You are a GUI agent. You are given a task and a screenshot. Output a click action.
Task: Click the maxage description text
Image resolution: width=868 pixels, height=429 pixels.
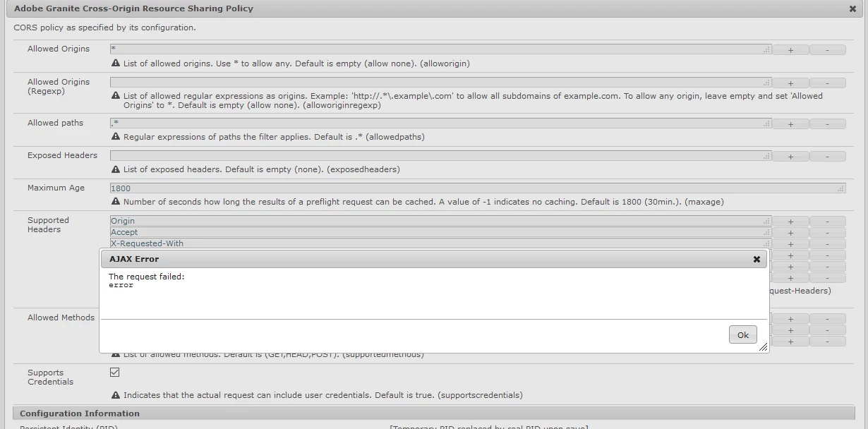(423, 202)
